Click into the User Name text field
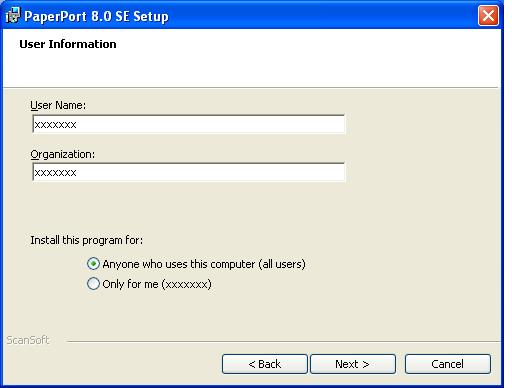This screenshot has height=388, width=512. click(189, 124)
